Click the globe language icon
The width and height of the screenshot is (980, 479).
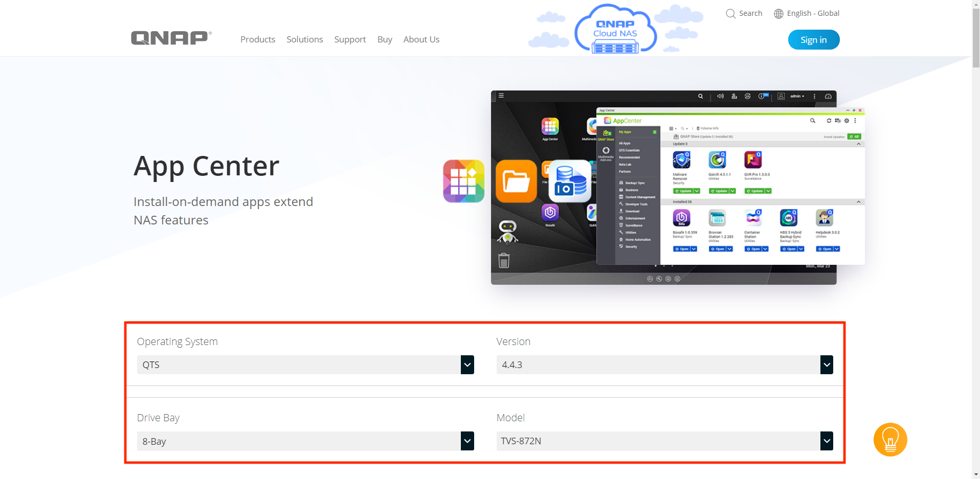point(778,14)
